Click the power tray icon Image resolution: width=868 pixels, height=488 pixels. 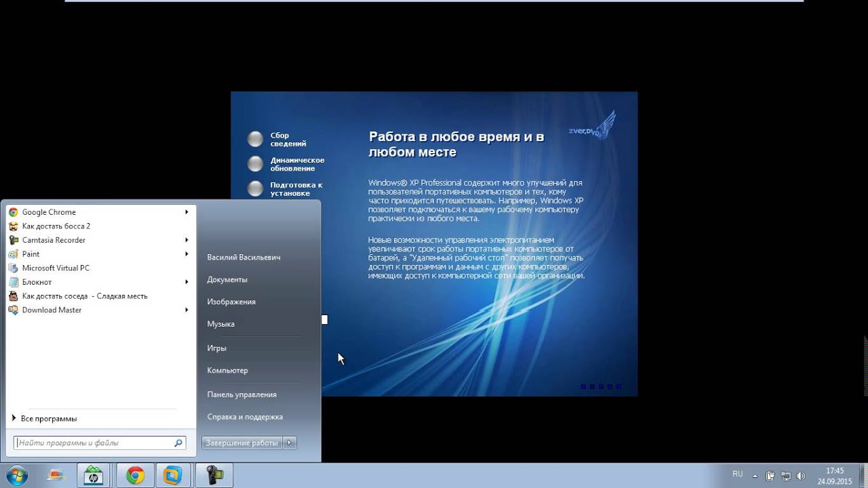pos(770,476)
